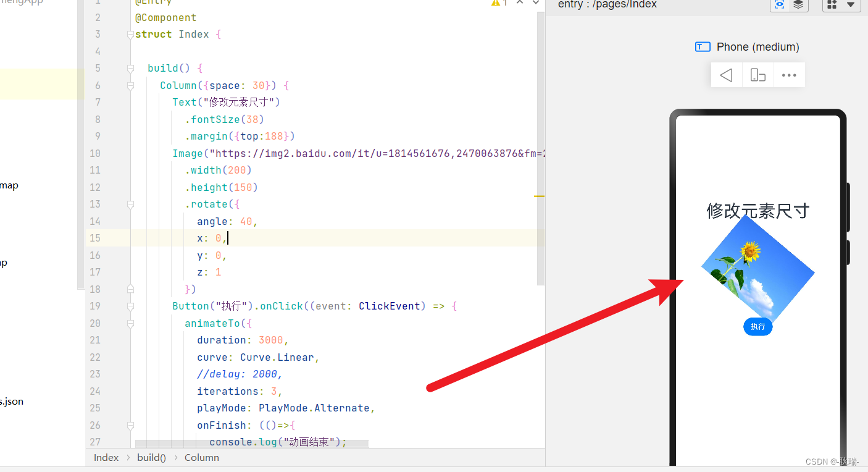Select the Phone (medium) device label
868x472 pixels.
757,47
